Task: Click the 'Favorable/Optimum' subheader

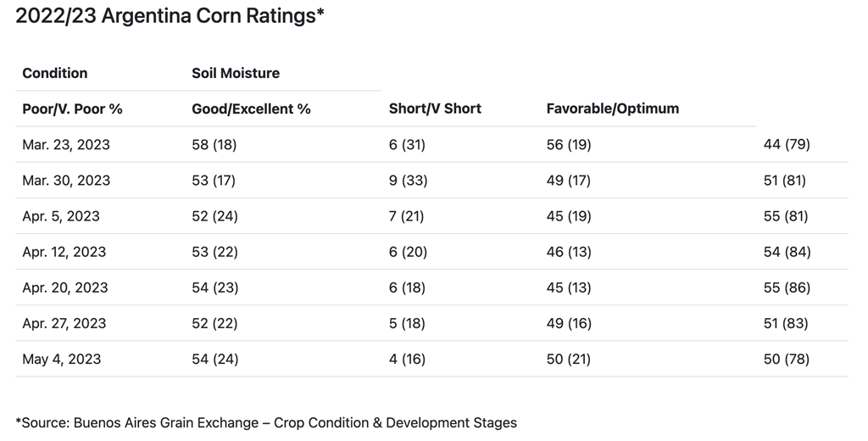Action: 613,109
